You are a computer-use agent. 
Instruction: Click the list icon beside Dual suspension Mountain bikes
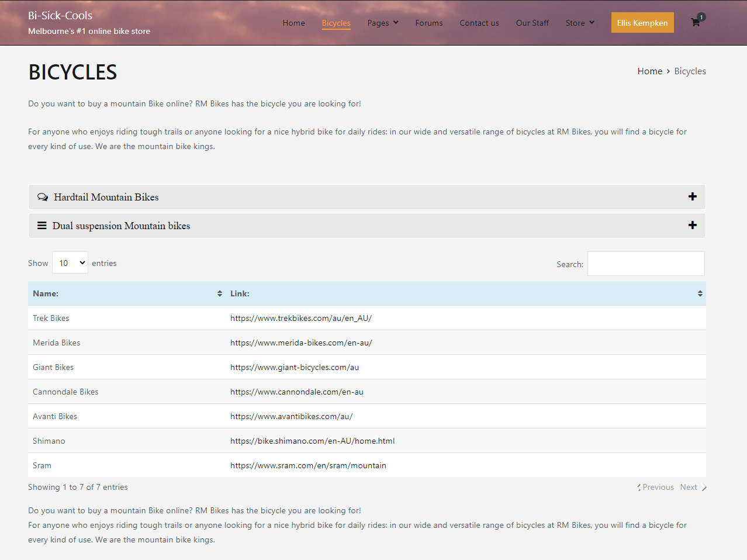(42, 226)
